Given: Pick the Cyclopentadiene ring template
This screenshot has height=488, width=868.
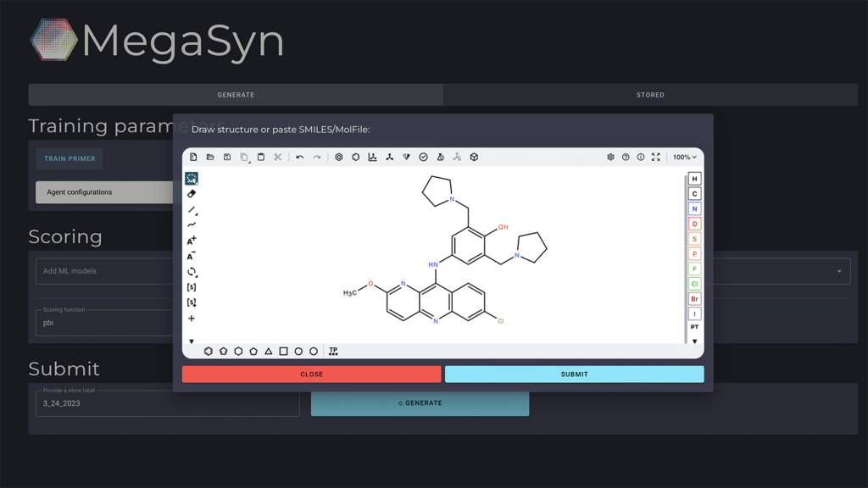Looking at the screenshot, I should click(x=224, y=352).
